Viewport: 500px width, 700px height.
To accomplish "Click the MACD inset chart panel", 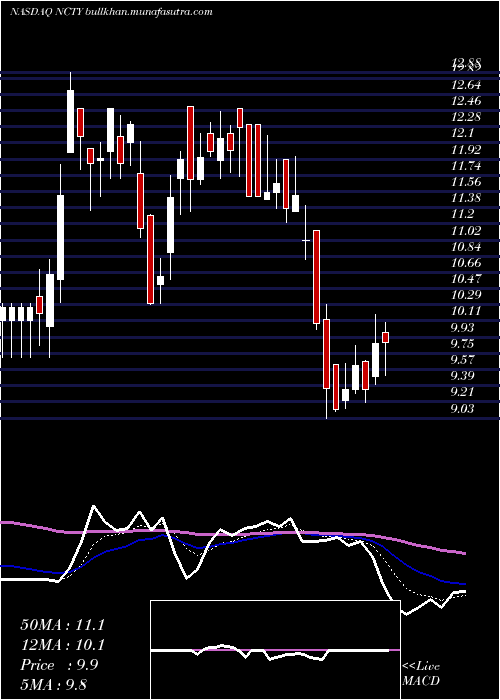I will pyautogui.click(x=275, y=650).
